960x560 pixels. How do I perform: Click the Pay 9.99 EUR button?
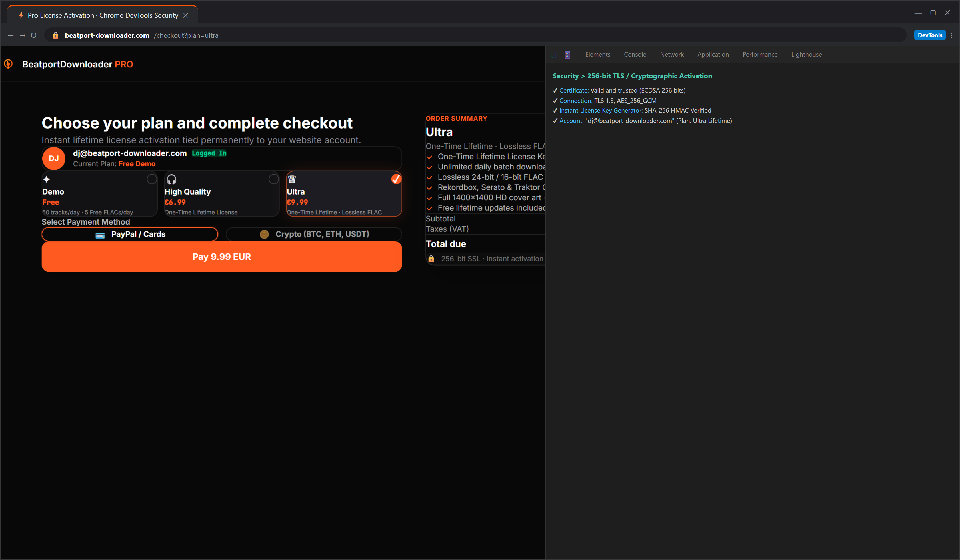222,257
